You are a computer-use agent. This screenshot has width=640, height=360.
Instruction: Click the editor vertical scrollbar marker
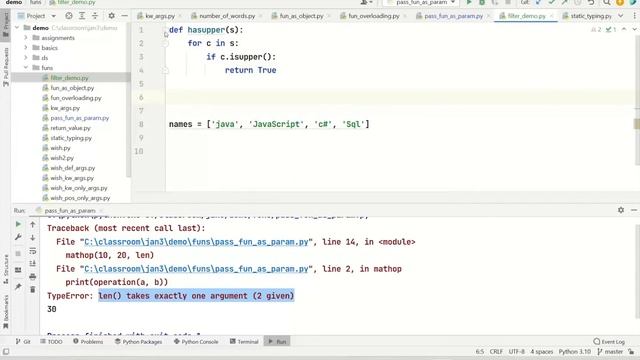pyautogui.click(x=637, y=124)
